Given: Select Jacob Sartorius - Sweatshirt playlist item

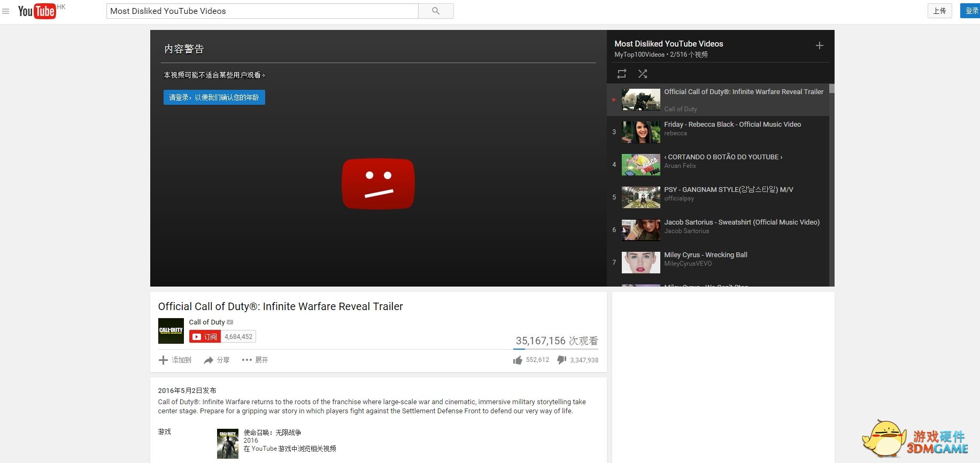Looking at the screenshot, I should (718, 230).
